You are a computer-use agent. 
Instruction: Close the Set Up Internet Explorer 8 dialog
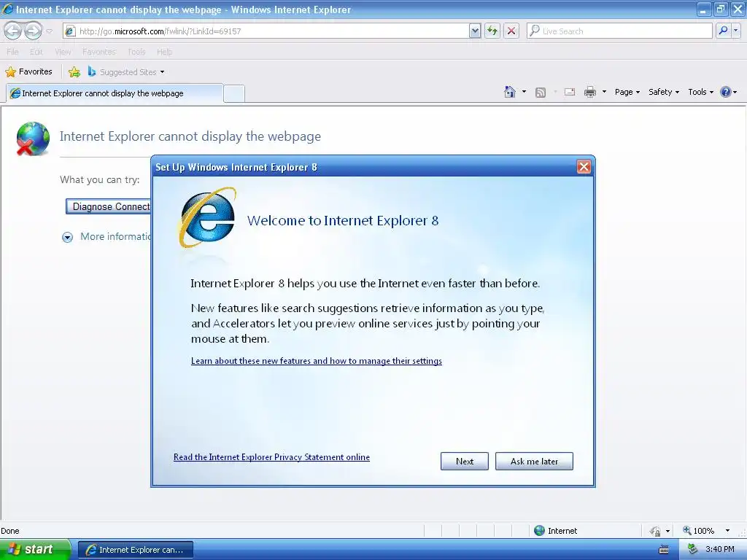tap(584, 167)
